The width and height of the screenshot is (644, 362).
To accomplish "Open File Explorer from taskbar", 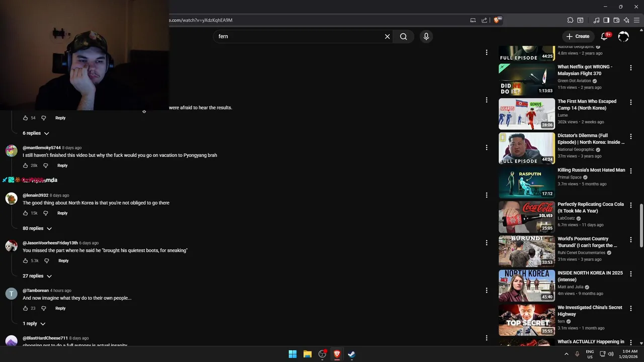I will click(307, 354).
